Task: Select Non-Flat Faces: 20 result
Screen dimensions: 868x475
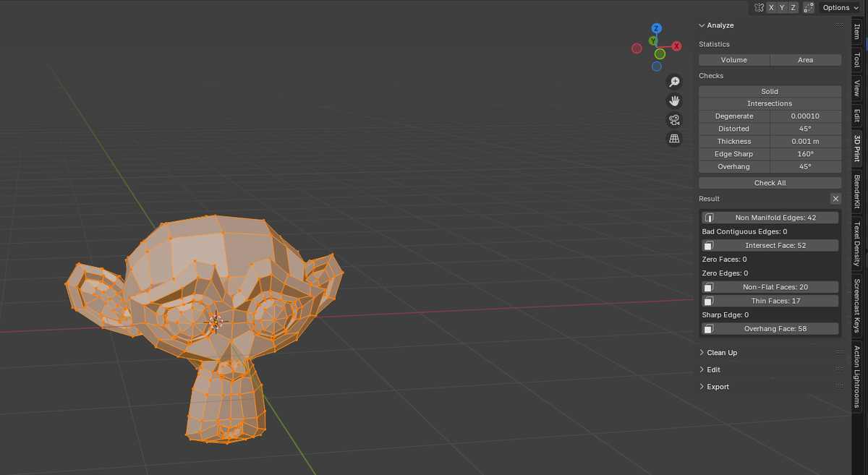Action: [770, 287]
